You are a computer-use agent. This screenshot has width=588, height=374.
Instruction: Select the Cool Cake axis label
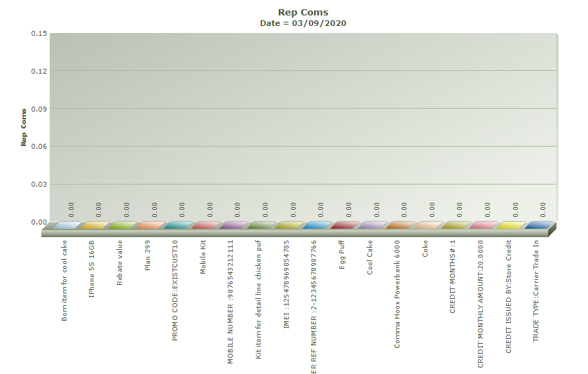click(x=370, y=258)
